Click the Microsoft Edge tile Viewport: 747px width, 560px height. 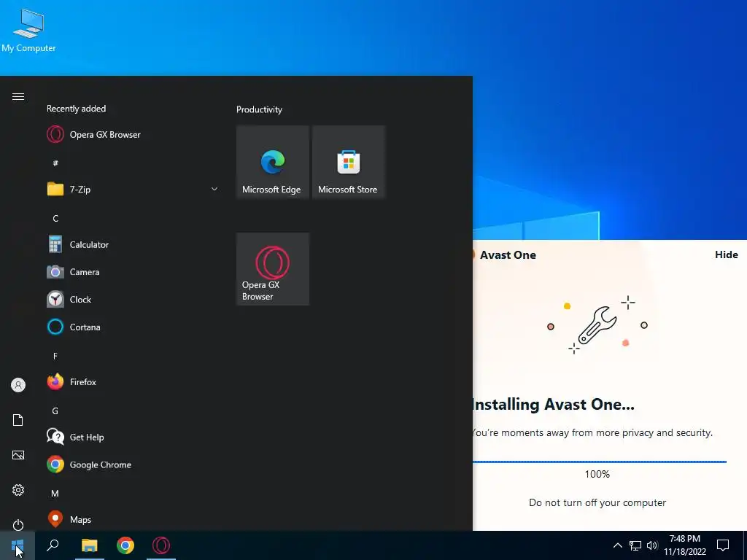(273, 162)
